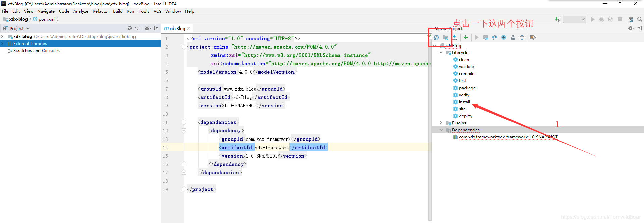Screen dimensions: 644x223
Task: Select compile lifecycle phase
Action: point(466,74)
